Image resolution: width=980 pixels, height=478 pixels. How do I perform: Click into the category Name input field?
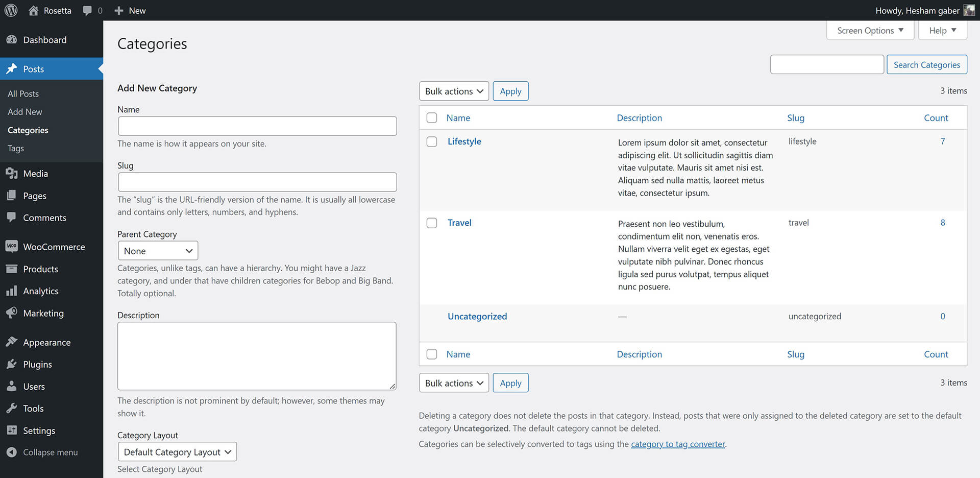point(257,126)
